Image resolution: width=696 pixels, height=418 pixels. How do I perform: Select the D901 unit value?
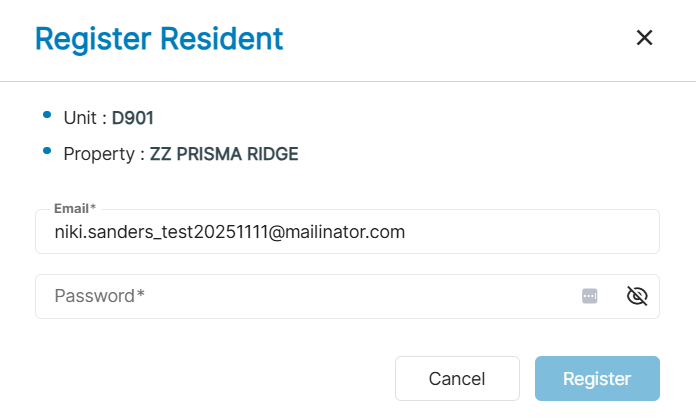(x=133, y=118)
